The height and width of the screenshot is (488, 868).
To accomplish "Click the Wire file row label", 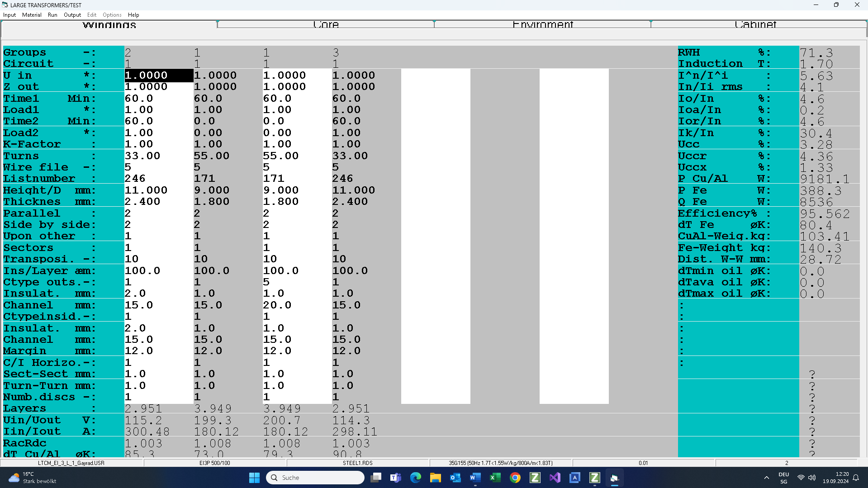I will pos(50,167).
